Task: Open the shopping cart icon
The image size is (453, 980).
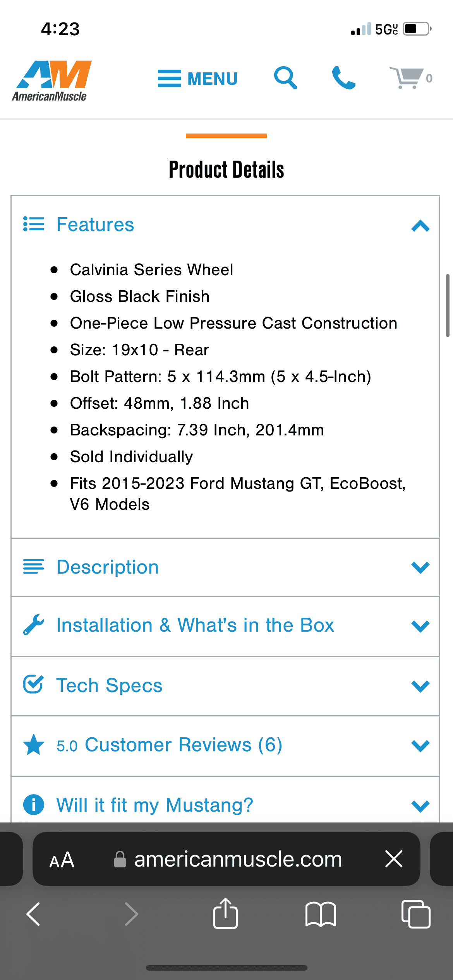Action: pos(411,78)
